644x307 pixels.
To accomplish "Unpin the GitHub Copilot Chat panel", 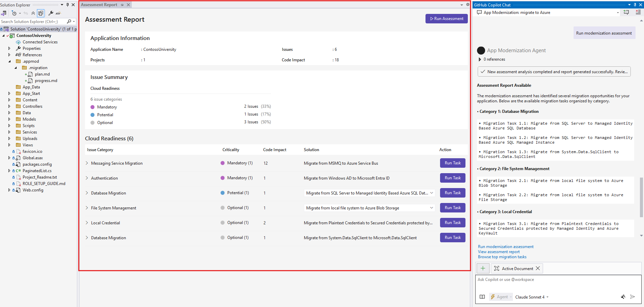I will 635,4.
